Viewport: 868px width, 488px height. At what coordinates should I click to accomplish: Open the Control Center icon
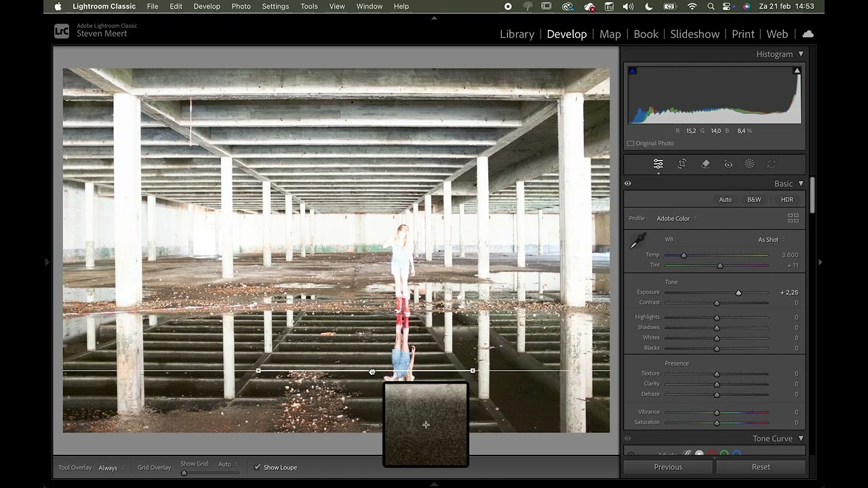pos(728,6)
